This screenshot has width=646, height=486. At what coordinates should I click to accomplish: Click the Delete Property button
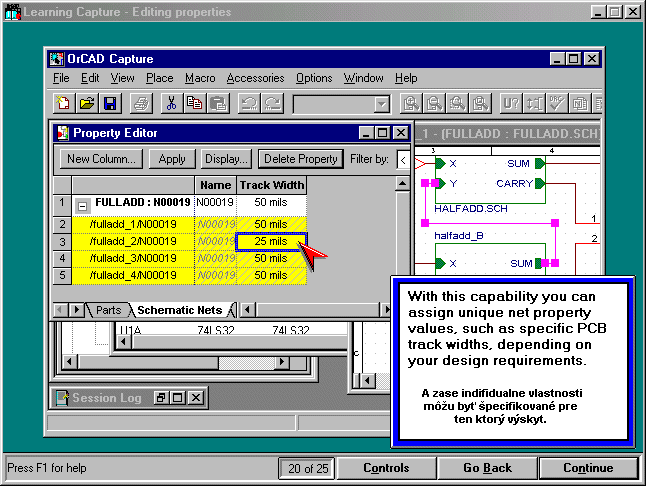click(301, 159)
